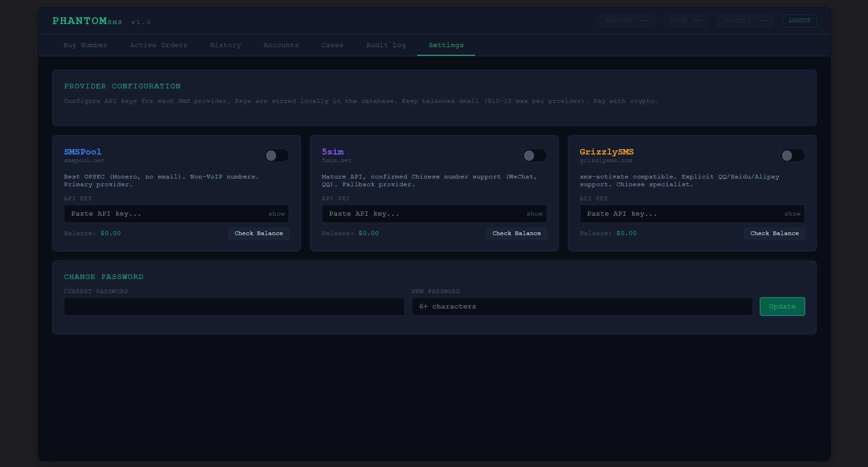The width and height of the screenshot is (868, 467).
Task: Log out of PhantomSMS
Action: (x=799, y=20)
